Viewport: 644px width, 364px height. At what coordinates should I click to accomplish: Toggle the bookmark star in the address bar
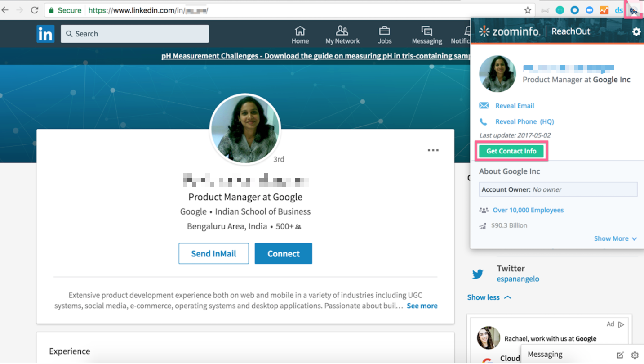[527, 9]
